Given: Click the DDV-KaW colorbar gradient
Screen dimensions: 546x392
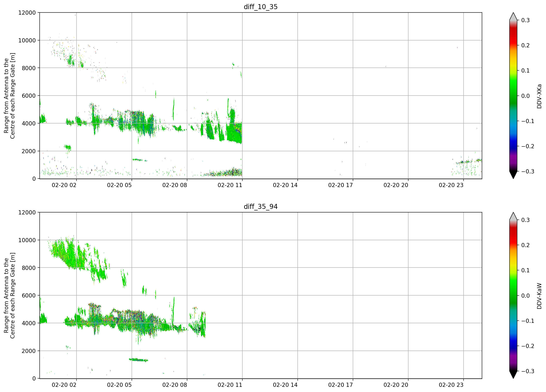Looking at the screenshot, I should [513, 295].
